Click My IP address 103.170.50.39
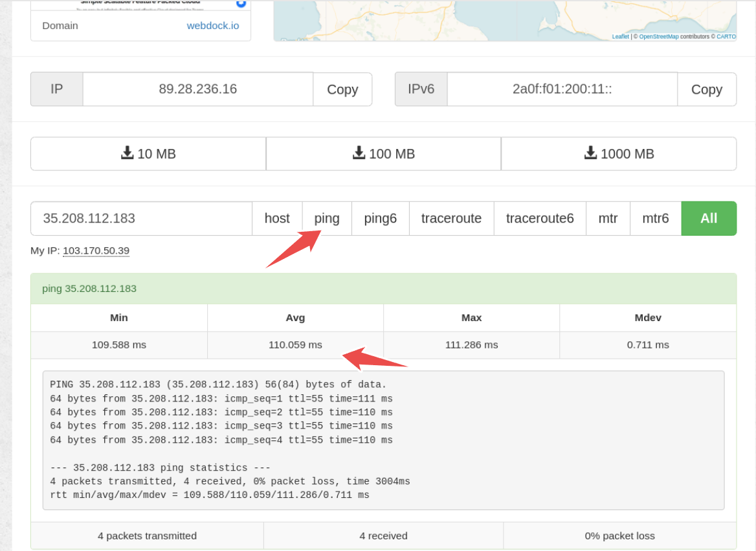The height and width of the screenshot is (551, 756). point(96,251)
